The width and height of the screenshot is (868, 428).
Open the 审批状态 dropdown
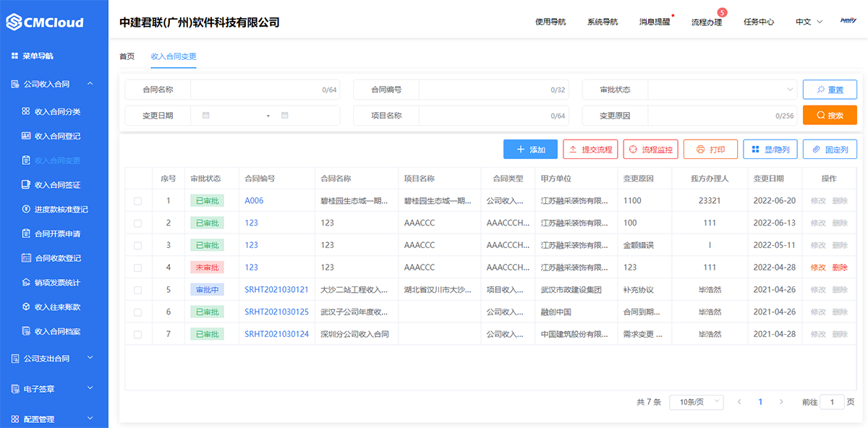click(x=722, y=90)
